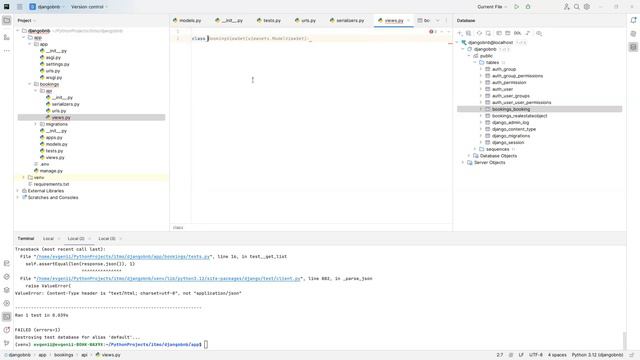640x360 pixels.
Task: Expand Server Objects node
Action: click(x=463, y=162)
